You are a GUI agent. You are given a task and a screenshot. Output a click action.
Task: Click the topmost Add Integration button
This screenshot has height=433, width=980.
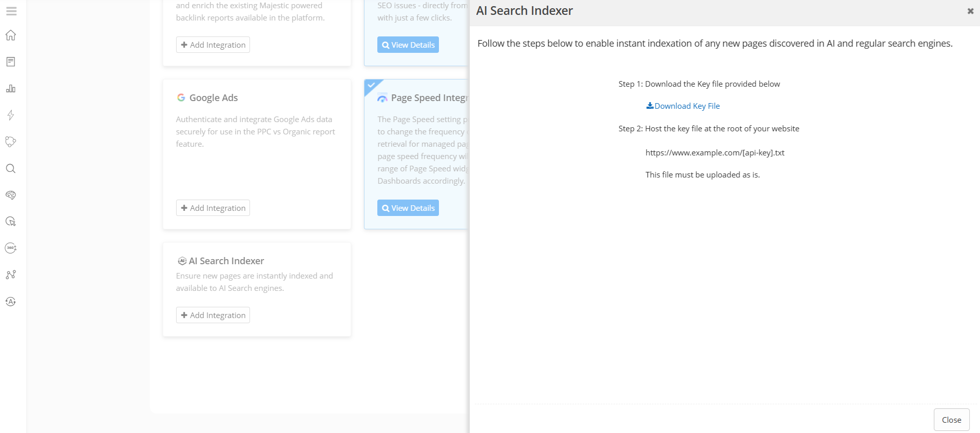(213, 45)
